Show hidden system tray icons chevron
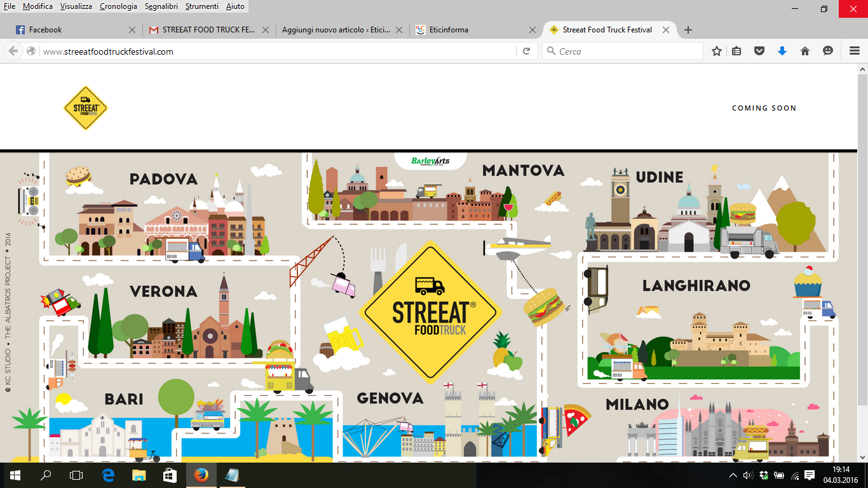The width and height of the screenshot is (868, 488). click(x=733, y=475)
